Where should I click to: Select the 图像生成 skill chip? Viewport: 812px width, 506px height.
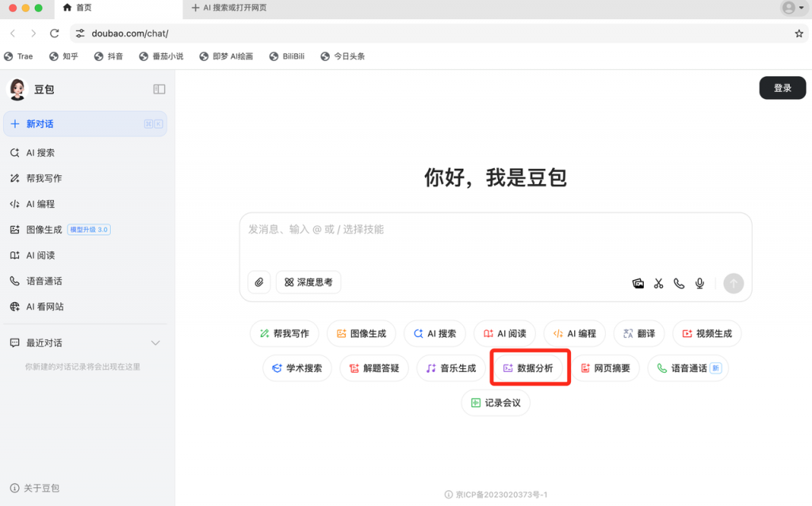362,334
